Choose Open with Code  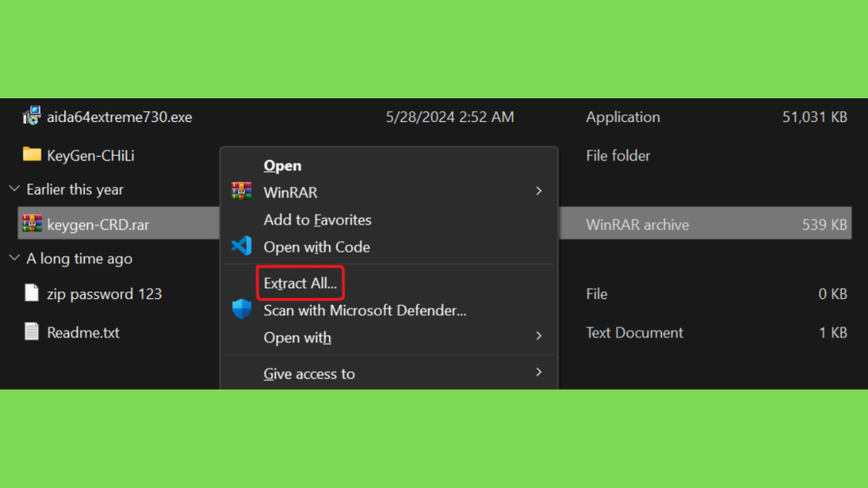coord(317,247)
